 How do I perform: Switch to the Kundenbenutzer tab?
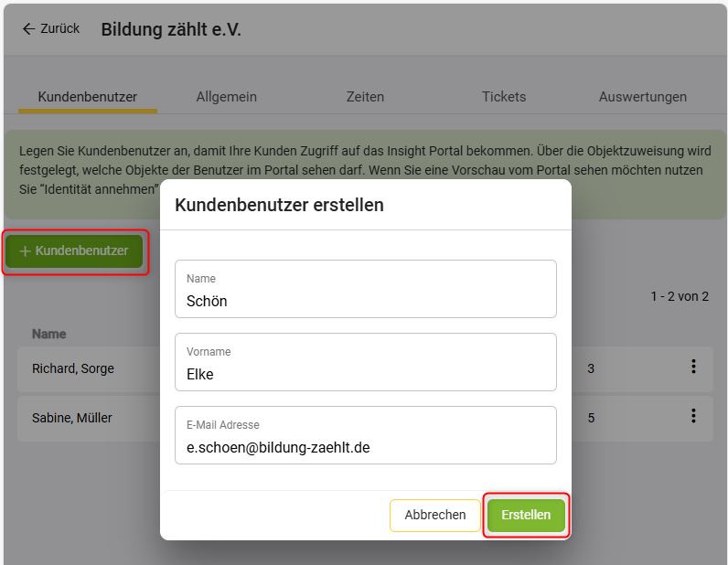point(88,97)
